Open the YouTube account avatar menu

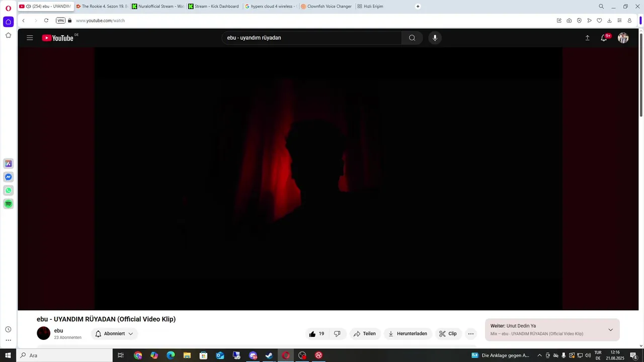[623, 38]
